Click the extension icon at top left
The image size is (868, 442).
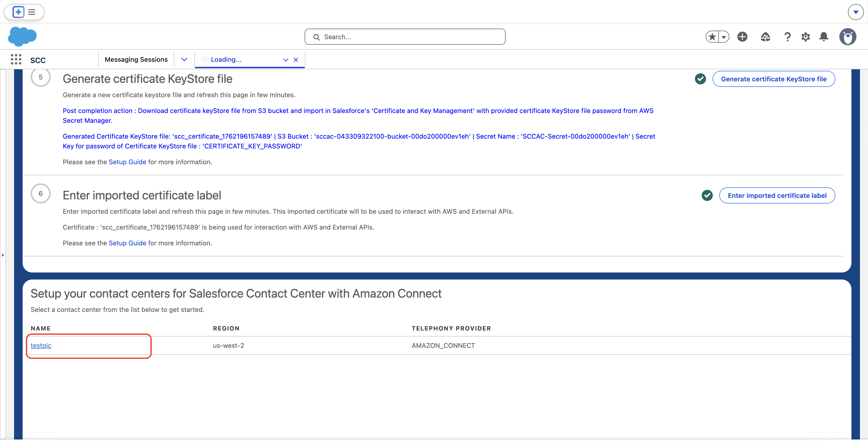point(19,12)
